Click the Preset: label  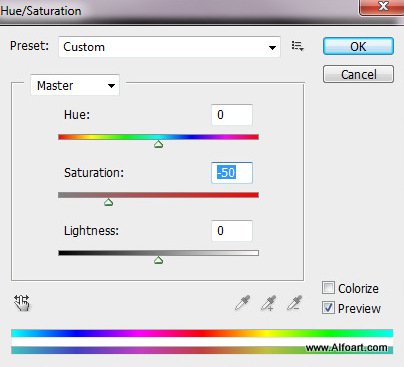(29, 46)
